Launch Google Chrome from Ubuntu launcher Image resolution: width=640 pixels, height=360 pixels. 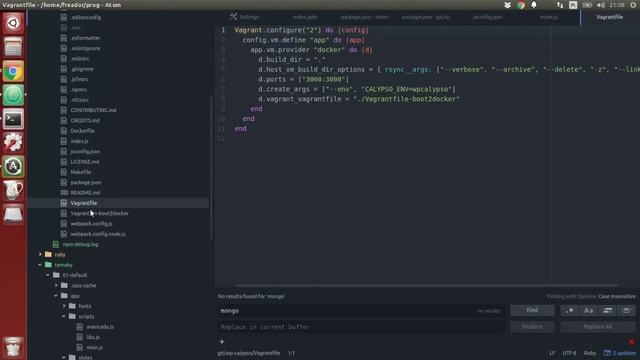(13, 71)
